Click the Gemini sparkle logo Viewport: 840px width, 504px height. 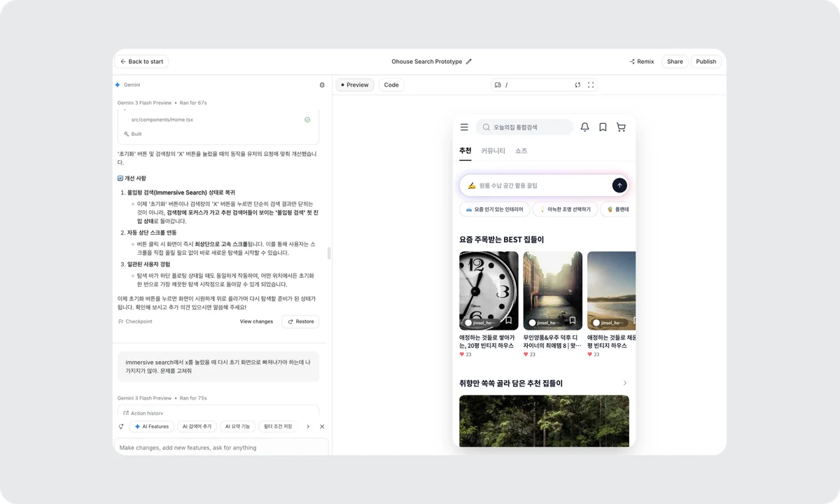pyautogui.click(x=118, y=85)
